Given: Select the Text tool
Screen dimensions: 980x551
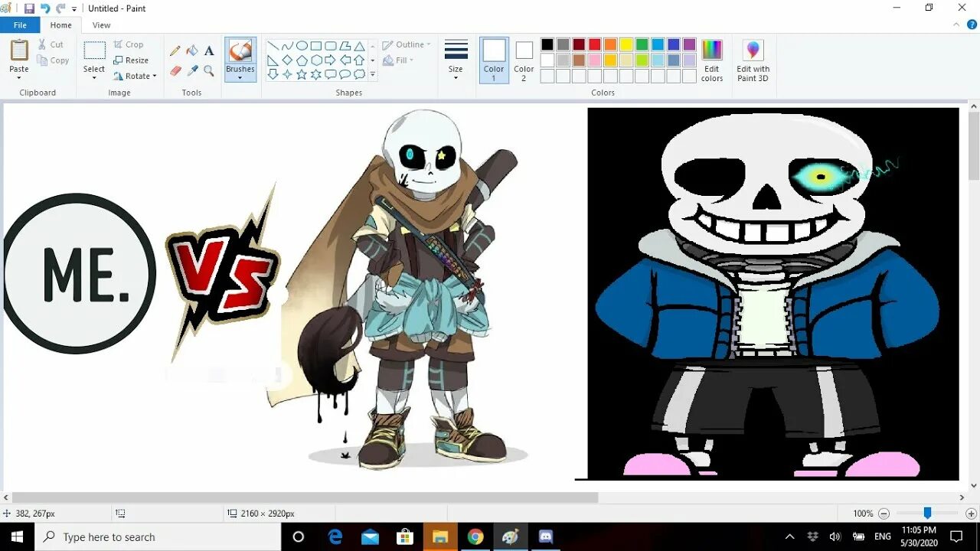Looking at the screenshot, I should coord(209,51).
